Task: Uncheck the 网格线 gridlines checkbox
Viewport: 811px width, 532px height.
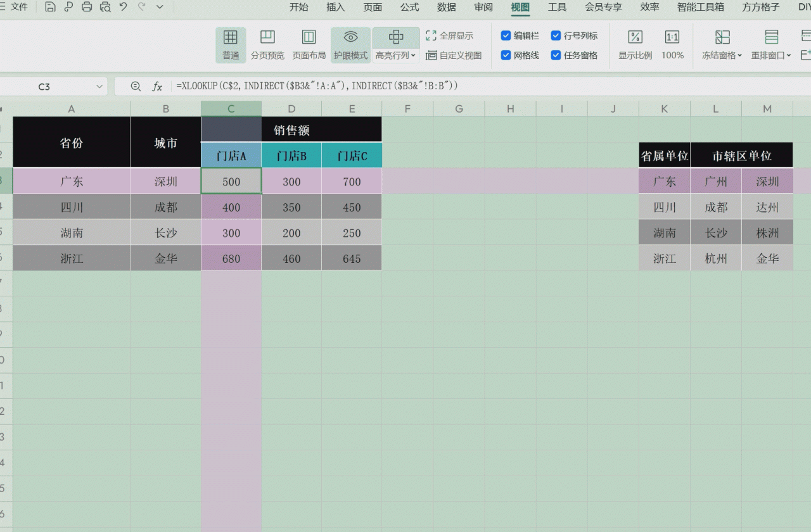Action: click(506, 55)
